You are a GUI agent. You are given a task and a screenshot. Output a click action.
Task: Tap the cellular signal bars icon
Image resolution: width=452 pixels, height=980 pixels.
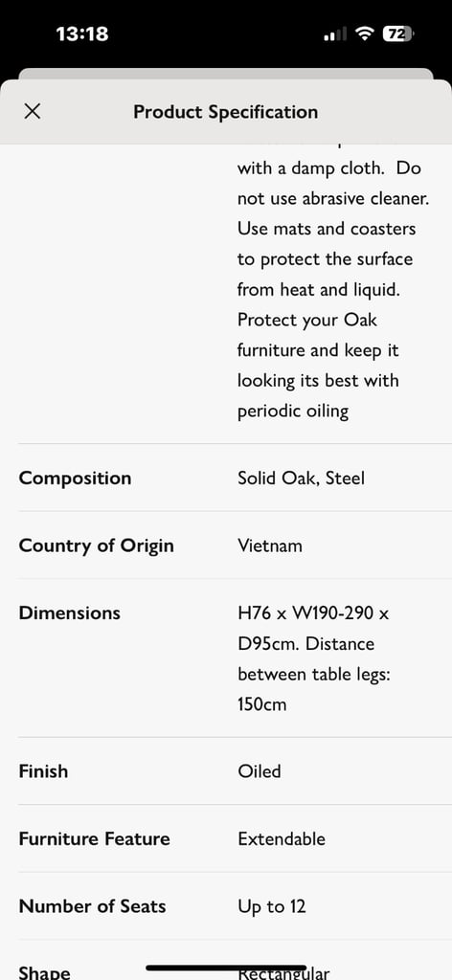[334, 34]
